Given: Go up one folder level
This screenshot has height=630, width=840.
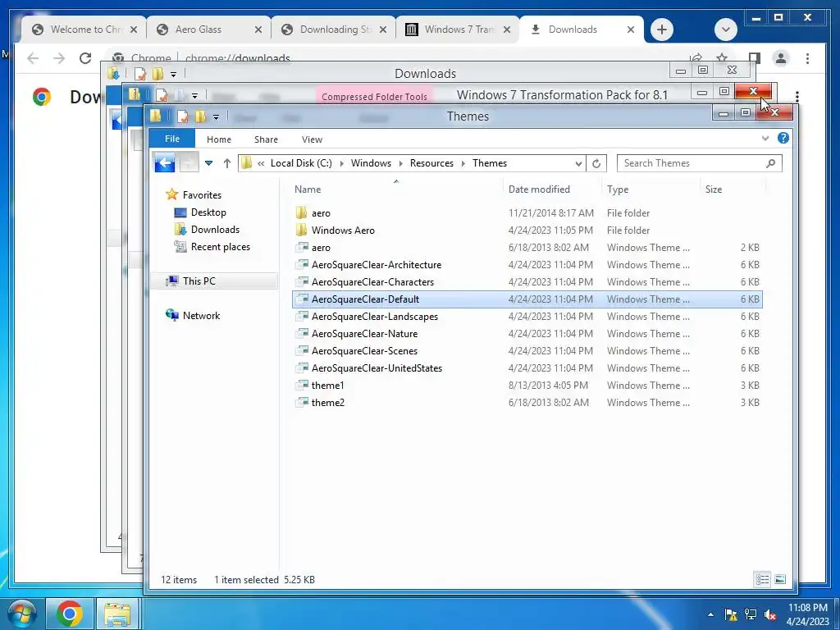Looking at the screenshot, I should click(x=227, y=163).
